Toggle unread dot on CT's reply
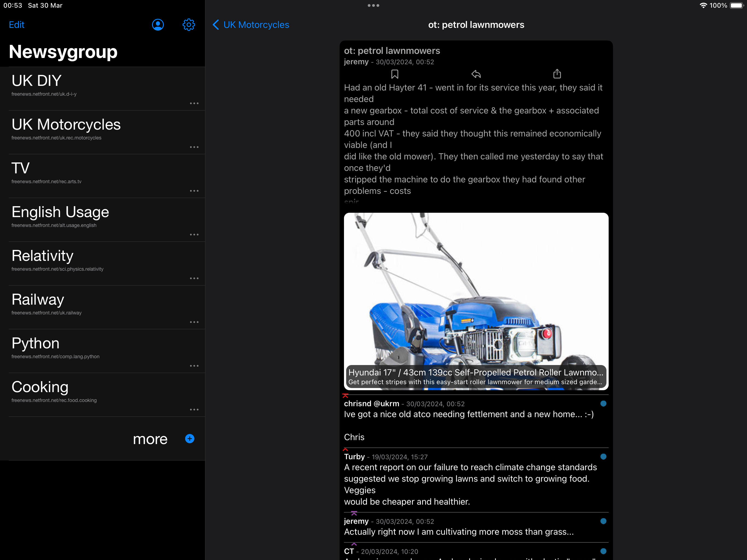Image resolution: width=747 pixels, height=560 pixels. pos(603,551)
